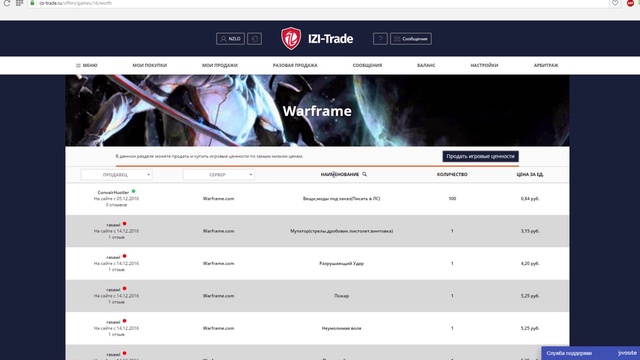
Task: Click the НАИМЕНОВАНИЕ column header
Action: [x=340, y=174]
